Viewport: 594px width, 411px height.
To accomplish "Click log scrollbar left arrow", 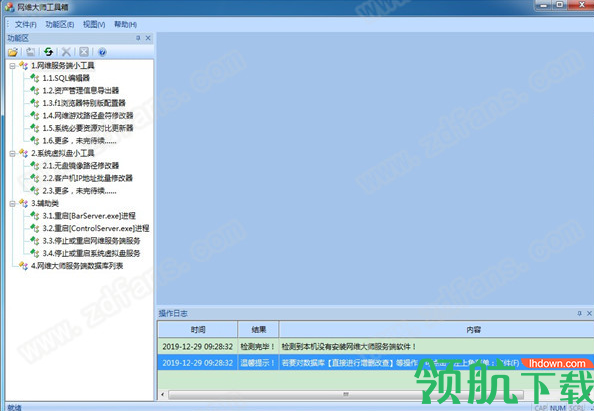I will click(163, 394).
